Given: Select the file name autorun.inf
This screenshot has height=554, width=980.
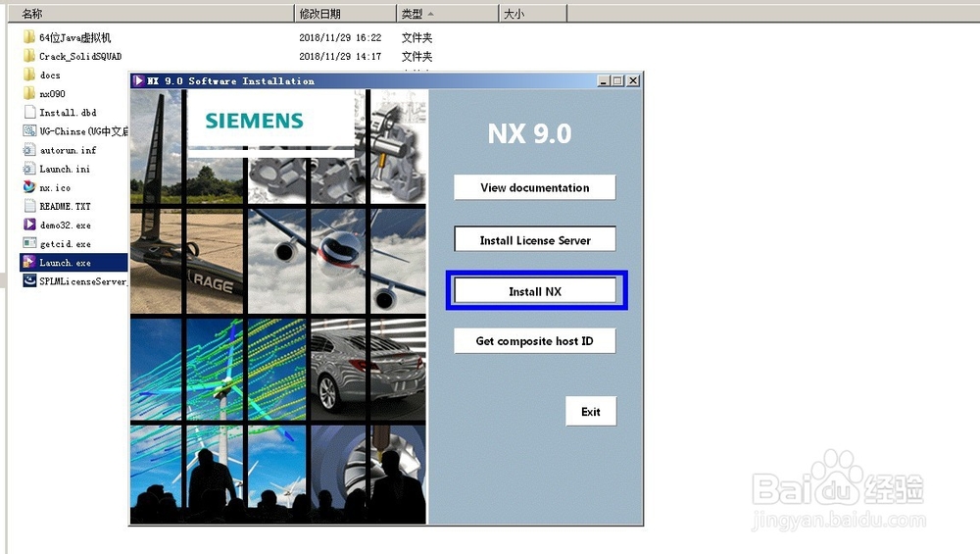Looking at the screenshot, I should point(69,150).
